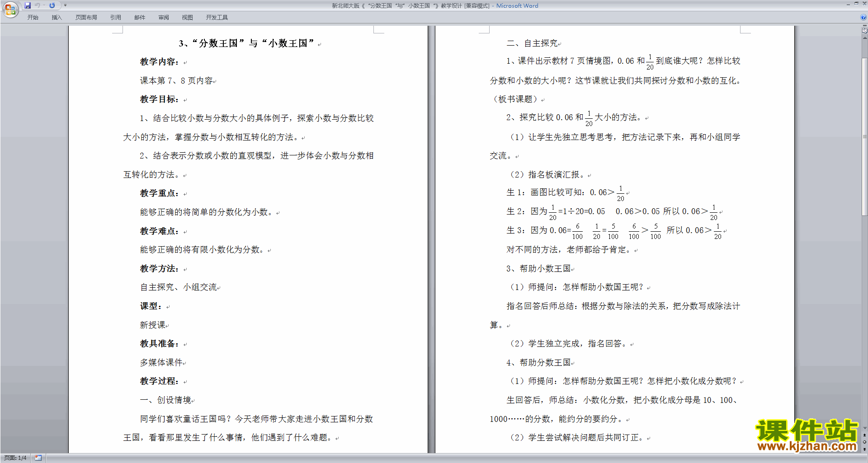The height and width of the screenshot is (463, 868).
Task: Open the 开始 ribbon tab
Action: pyautogui.click(x=33, y=17)
